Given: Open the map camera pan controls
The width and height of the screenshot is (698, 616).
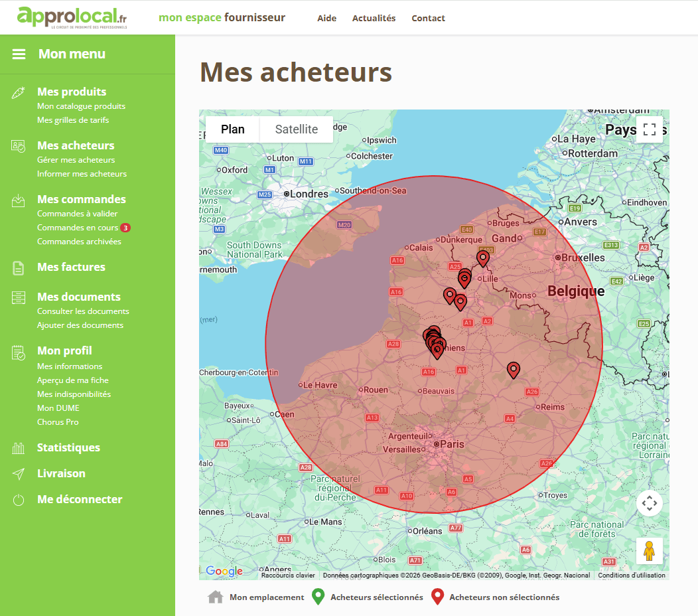Looking at the screenshot, I should point(649,503).
